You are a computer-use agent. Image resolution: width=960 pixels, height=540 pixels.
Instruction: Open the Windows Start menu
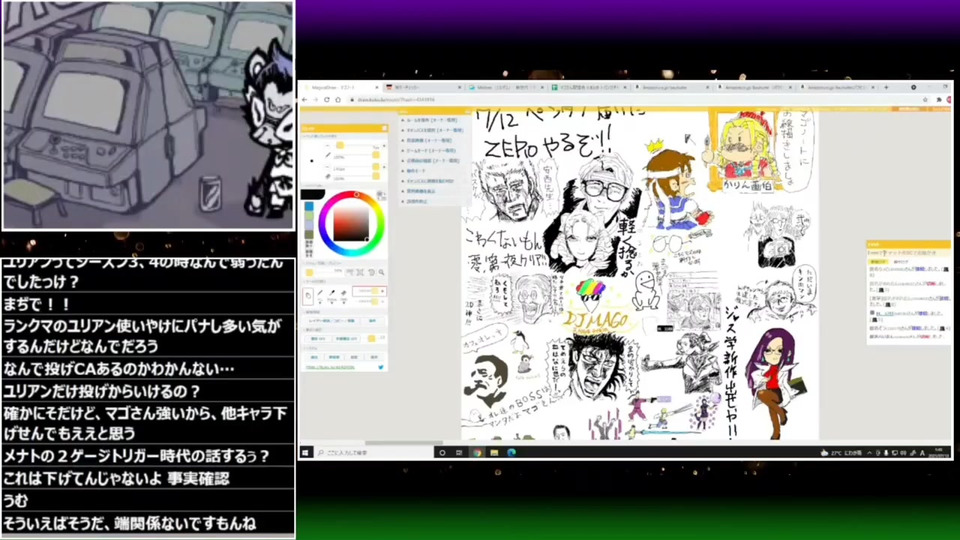(x=306, y=452)
